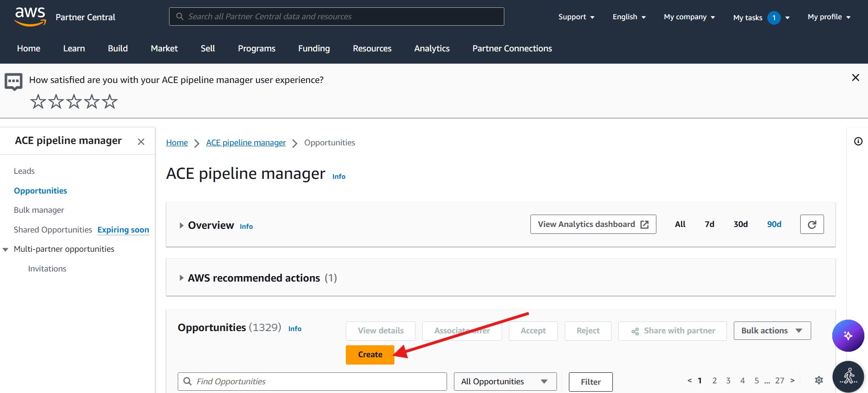Select the 30d time range

point(741,224)
